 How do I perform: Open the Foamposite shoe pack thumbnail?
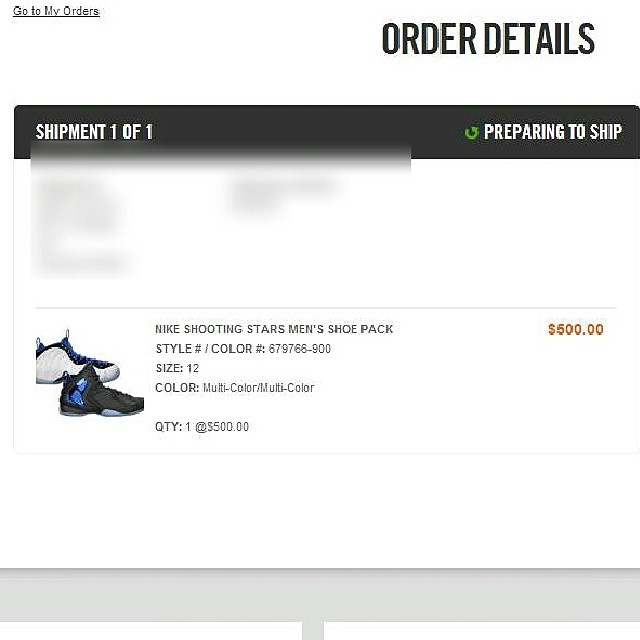[x=90, y=373]
